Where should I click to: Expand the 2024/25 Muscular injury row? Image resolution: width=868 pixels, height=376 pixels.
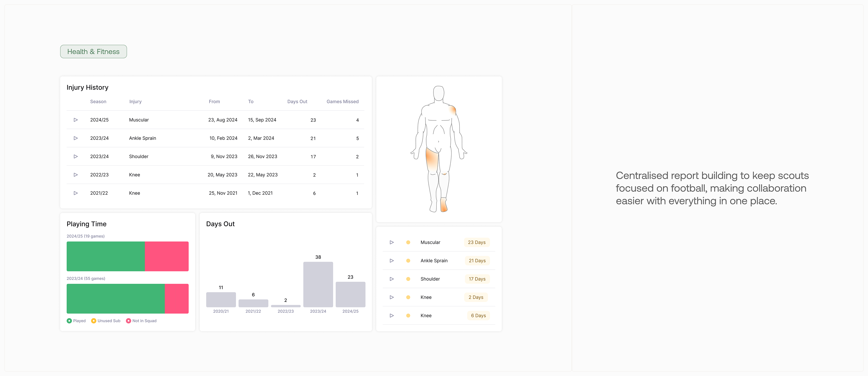tap(76, 120)
